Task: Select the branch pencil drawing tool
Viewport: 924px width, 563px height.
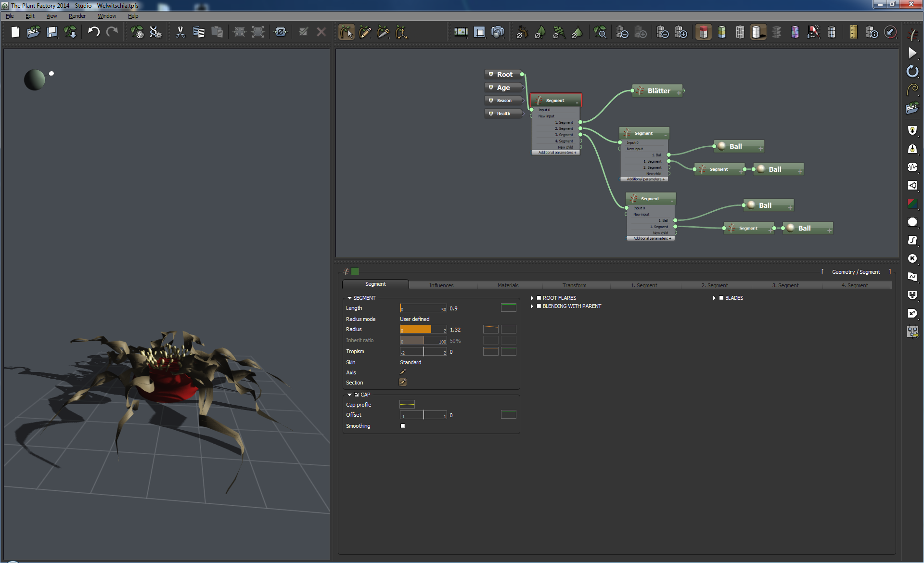Action: pos(365,32)
